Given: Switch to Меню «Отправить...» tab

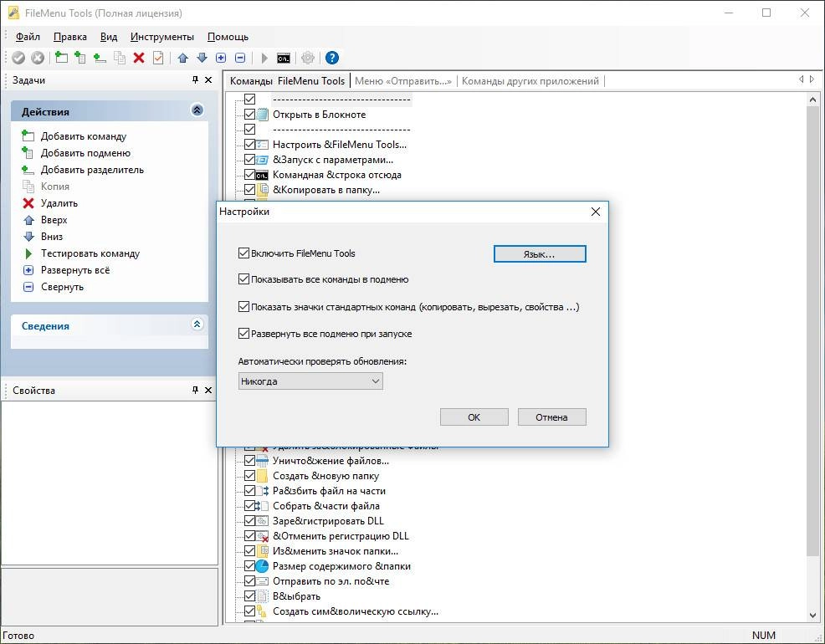Looking at the screenshot, I should [x=403, y=81].
